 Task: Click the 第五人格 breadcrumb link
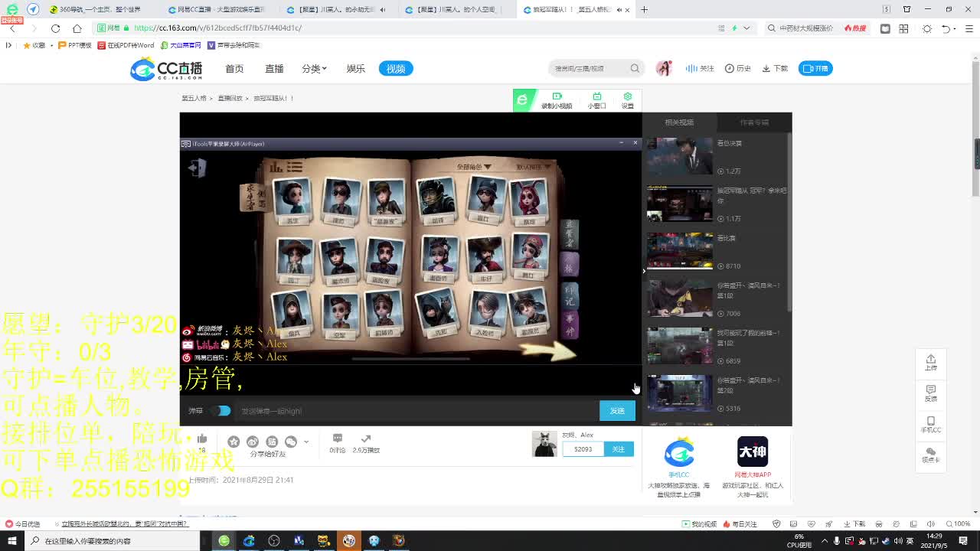point(194,99)
